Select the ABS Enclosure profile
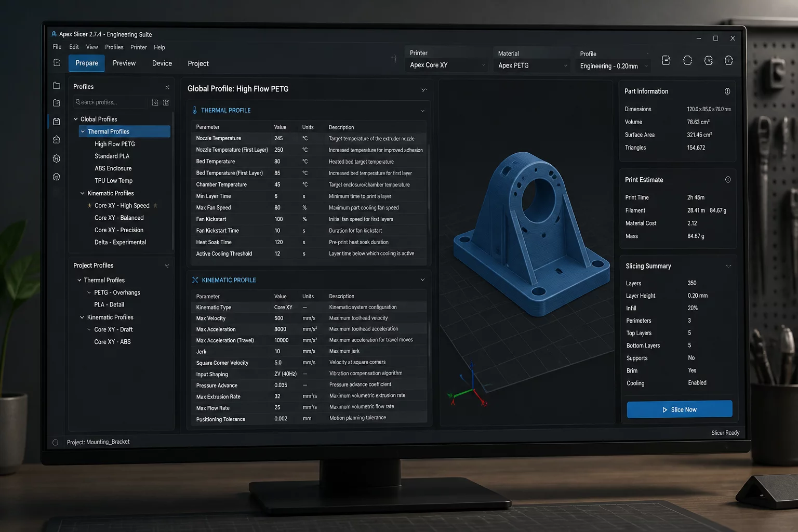Screen dimensions: 798x532 (x=113, y=169)
